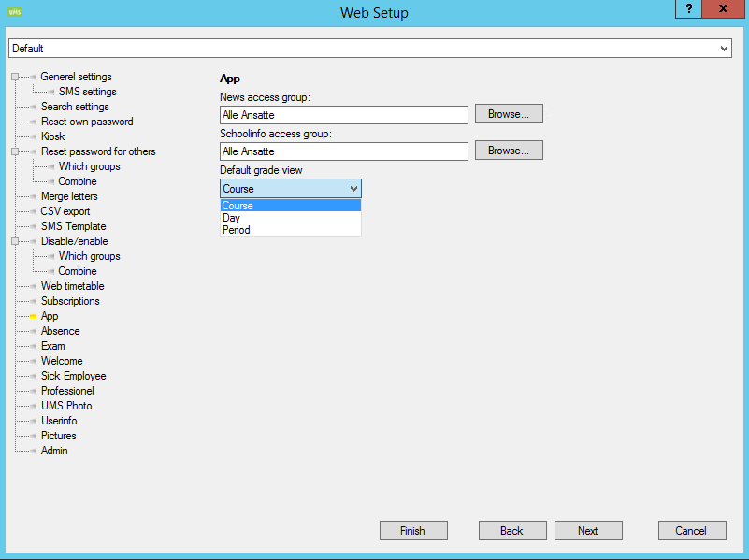Select Sick Employee tree item

pos(73,376)
